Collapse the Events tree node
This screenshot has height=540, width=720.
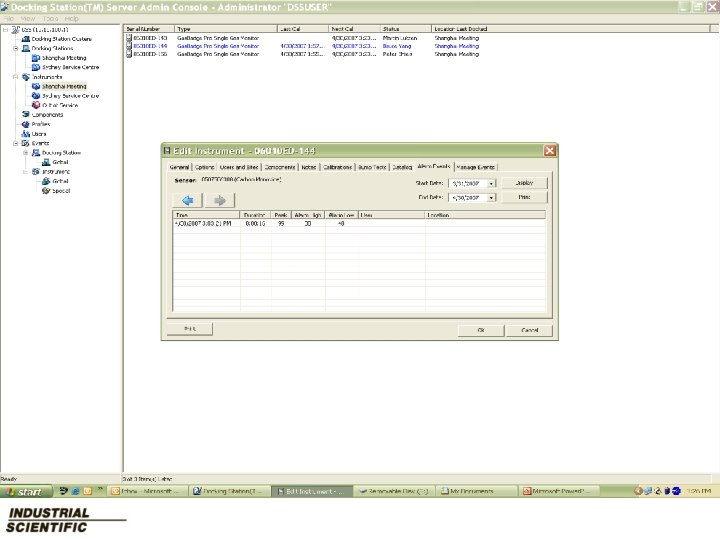(x=16, y=143)
